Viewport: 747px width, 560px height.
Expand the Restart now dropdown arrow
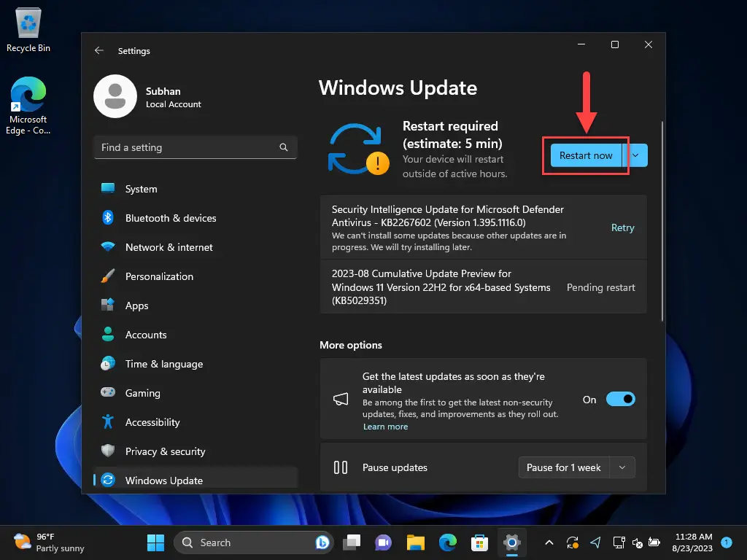[635, 156]
